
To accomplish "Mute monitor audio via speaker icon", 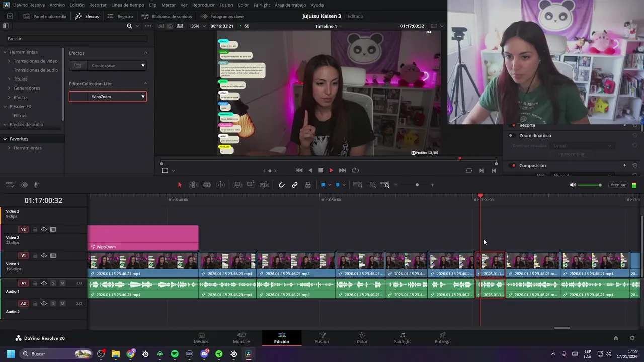I will point(573,185).
